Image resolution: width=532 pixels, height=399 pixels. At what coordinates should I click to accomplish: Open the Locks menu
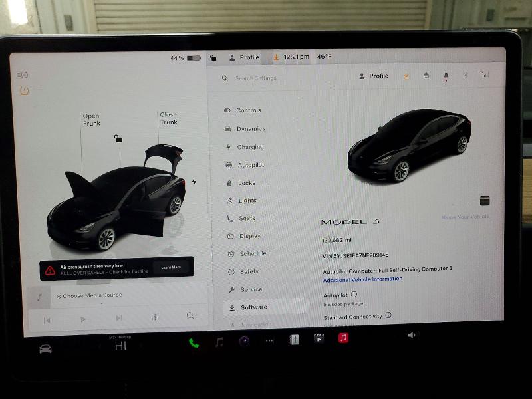(241, 183)
